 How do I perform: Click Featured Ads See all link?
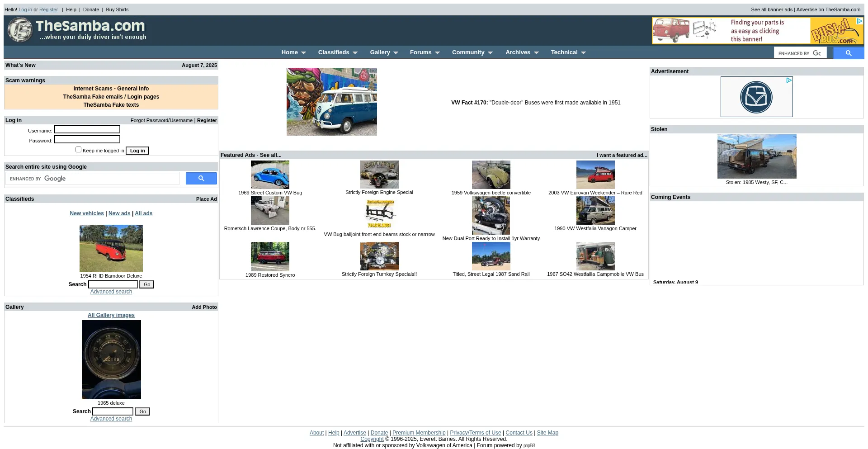point(270,155)
